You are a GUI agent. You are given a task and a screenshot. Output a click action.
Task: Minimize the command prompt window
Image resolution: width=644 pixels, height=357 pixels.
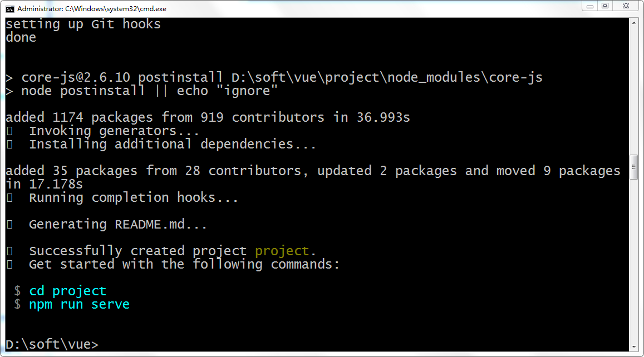(x=589, y=6)
